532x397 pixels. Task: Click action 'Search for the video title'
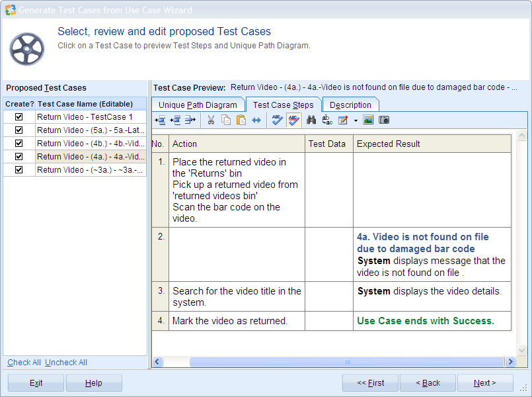coord(237,296)
